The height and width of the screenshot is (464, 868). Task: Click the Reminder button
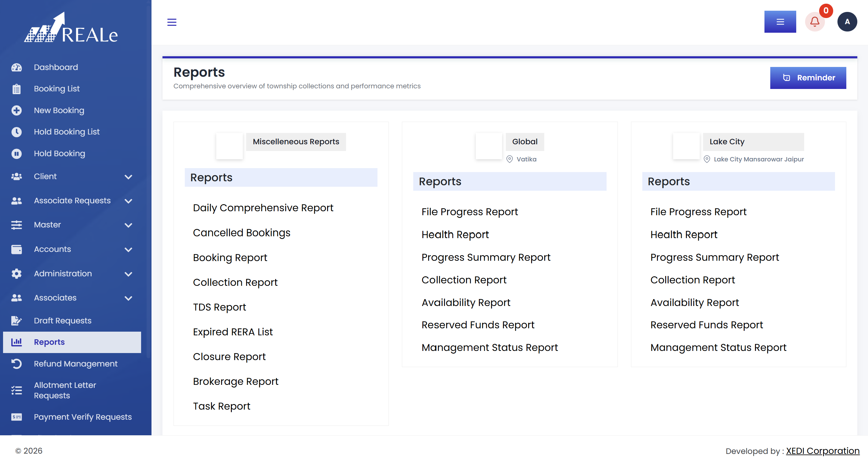coord(808,78)
